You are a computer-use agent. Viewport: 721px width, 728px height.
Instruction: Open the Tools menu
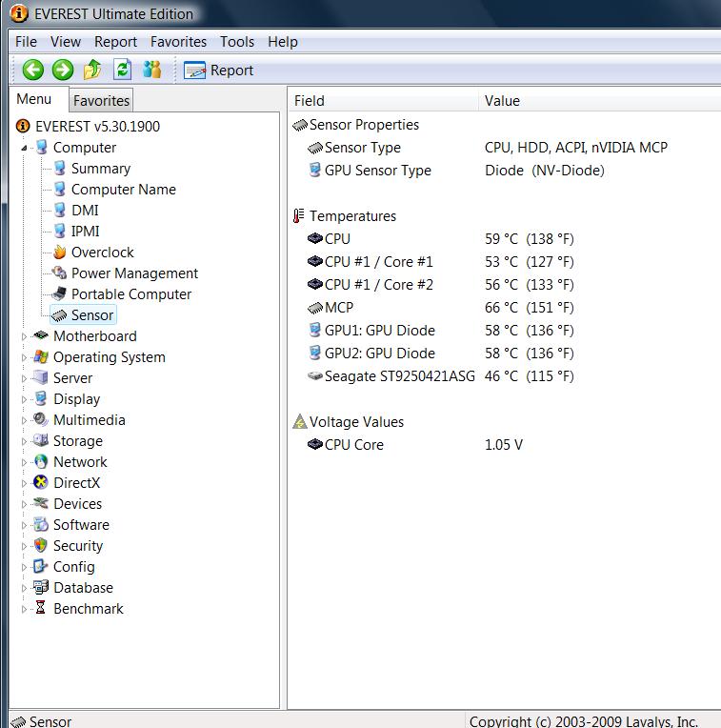pos(237,42)
